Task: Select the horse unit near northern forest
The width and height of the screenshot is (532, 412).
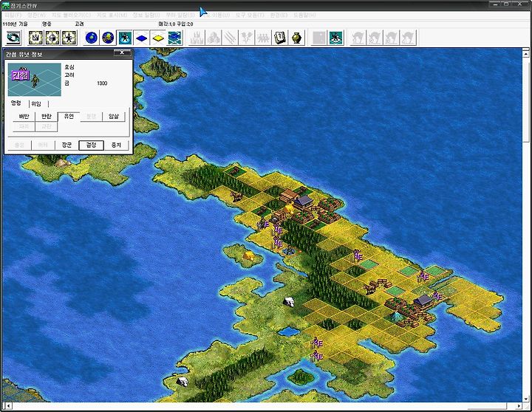Action: click(x=236, y=196)
